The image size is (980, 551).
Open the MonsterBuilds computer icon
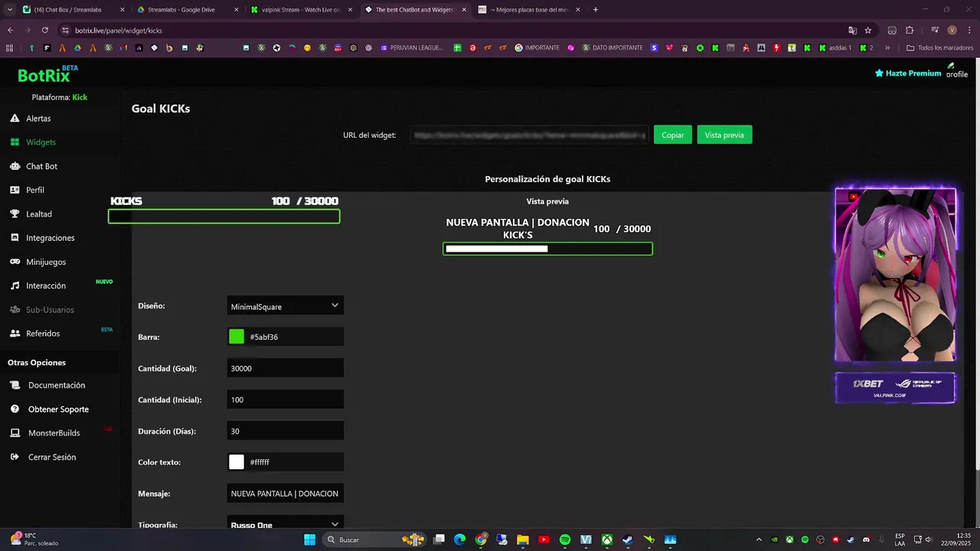15,433
